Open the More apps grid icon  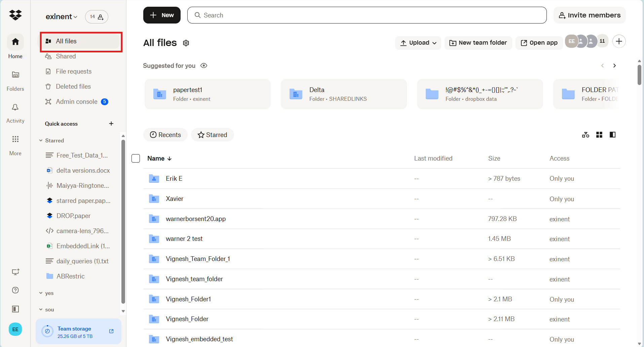point(15,139)
